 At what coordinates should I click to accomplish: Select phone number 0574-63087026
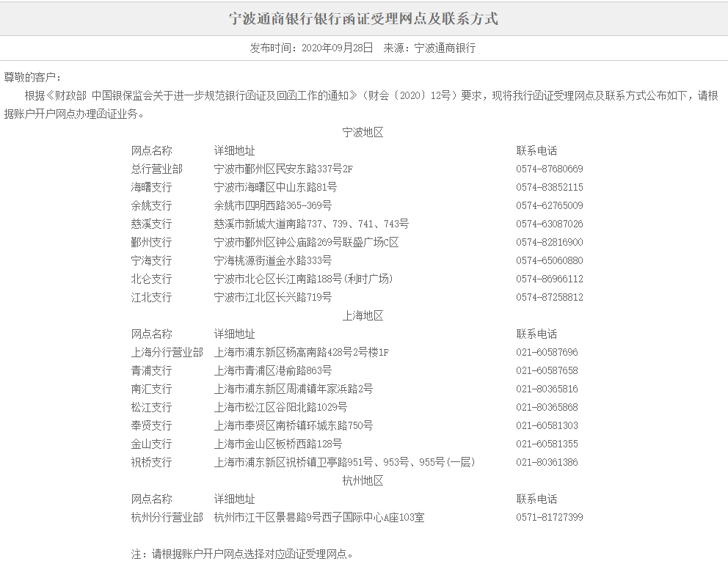click(x=550, y=224)
